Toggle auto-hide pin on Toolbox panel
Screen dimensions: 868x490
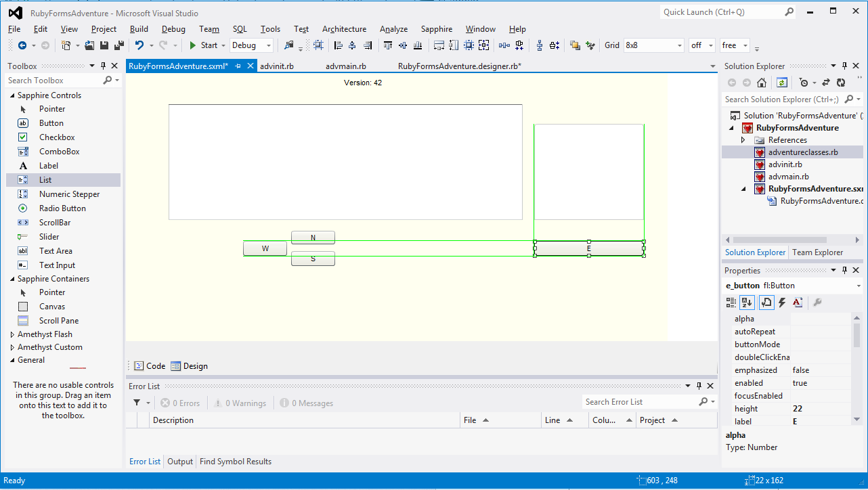pyautogui.click(x=104, y=66)
